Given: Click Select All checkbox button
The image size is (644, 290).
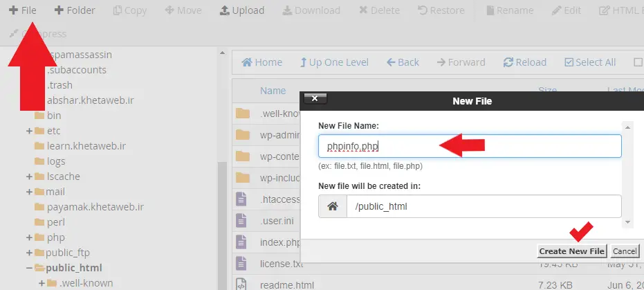Looking at the screenshot, I should [590, 62].
